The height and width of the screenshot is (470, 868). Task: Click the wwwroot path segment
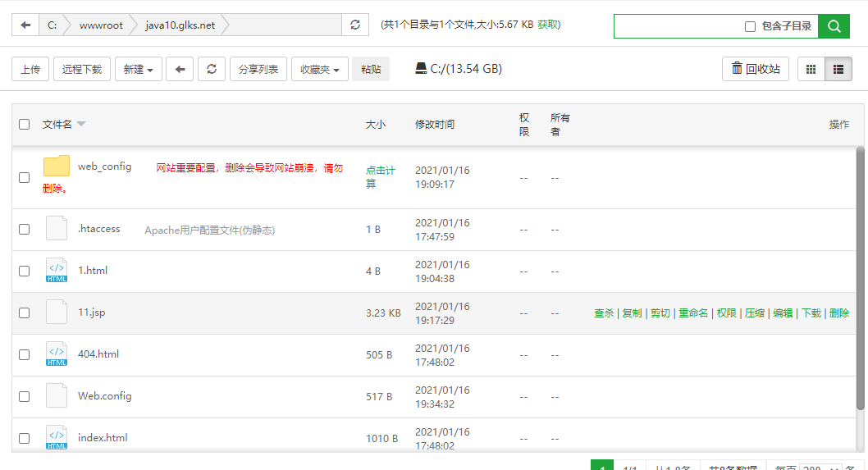click(101, 25)
